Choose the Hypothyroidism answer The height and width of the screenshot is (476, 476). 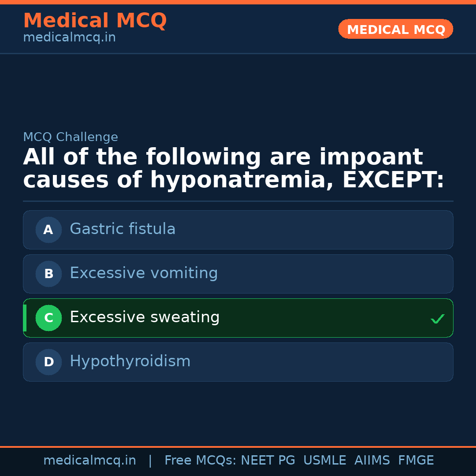130,361
